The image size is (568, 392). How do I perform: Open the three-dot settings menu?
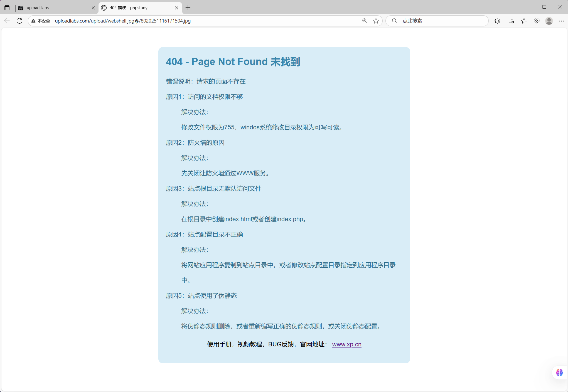click(561, 21)
